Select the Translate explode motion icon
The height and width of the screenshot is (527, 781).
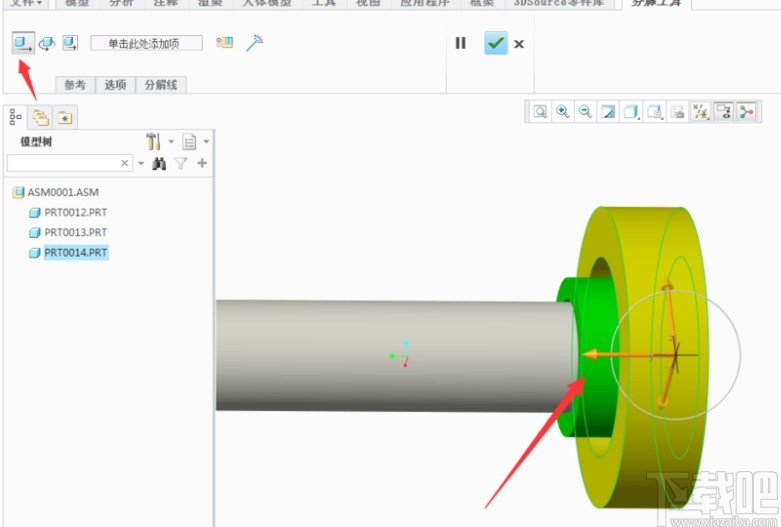[23, 43]
